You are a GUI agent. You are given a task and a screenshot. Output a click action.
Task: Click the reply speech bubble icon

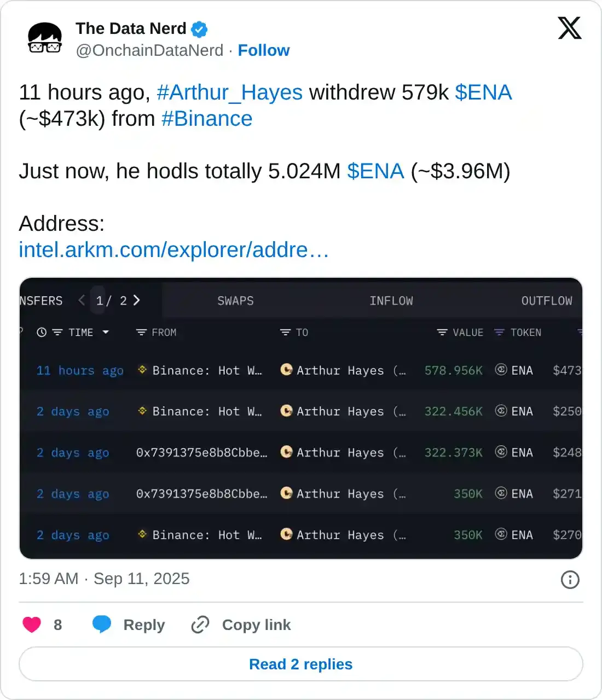102,625
